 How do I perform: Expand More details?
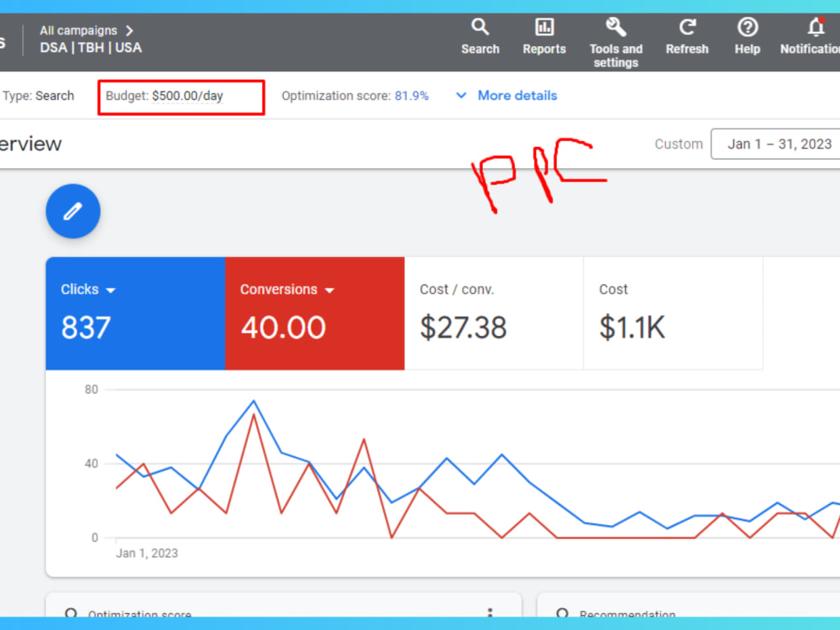pyautogui.click(x=517, y=96)
